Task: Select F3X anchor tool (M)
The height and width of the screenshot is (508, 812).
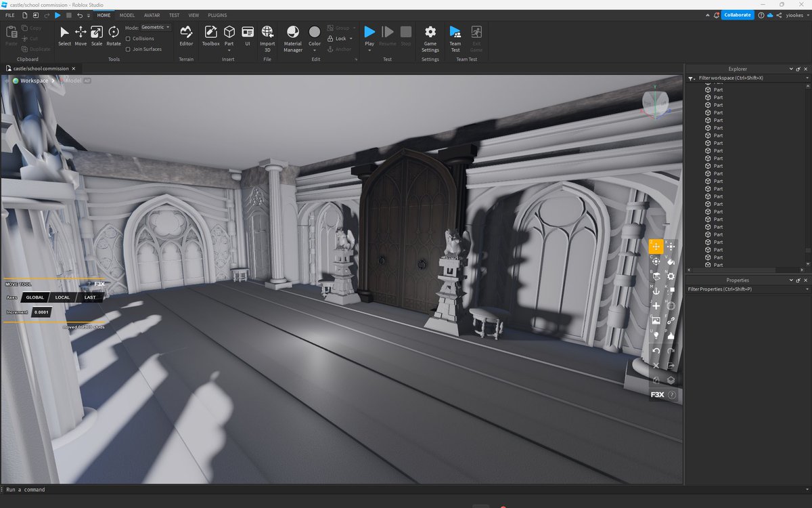Action: coord(656,291)
